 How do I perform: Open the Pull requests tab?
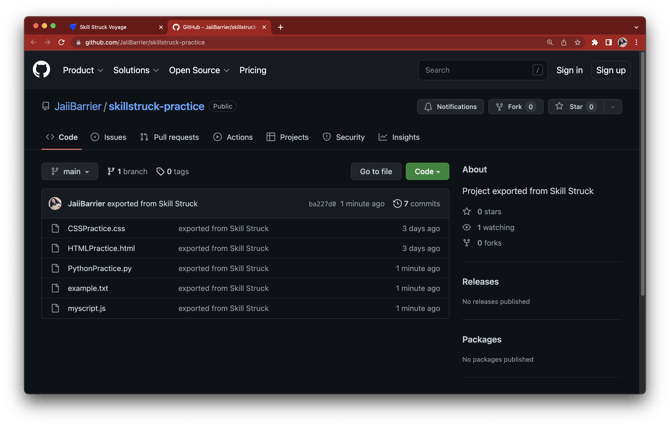(x=170, y=137)
